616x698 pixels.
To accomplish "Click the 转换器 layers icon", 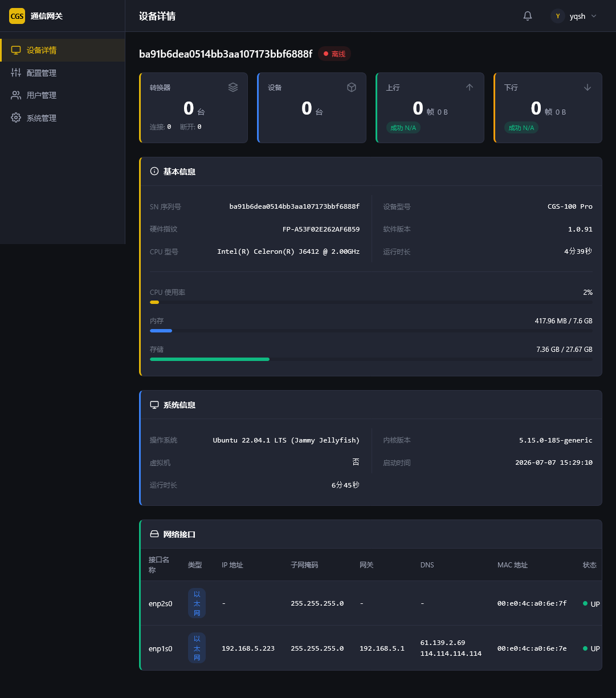I will pyautogui.click(x=233, y=87).
